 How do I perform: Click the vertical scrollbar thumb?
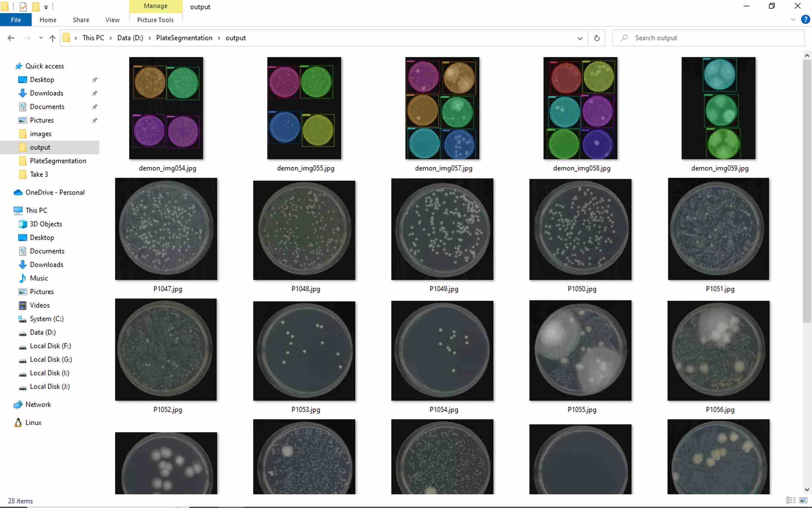(807, 192)
